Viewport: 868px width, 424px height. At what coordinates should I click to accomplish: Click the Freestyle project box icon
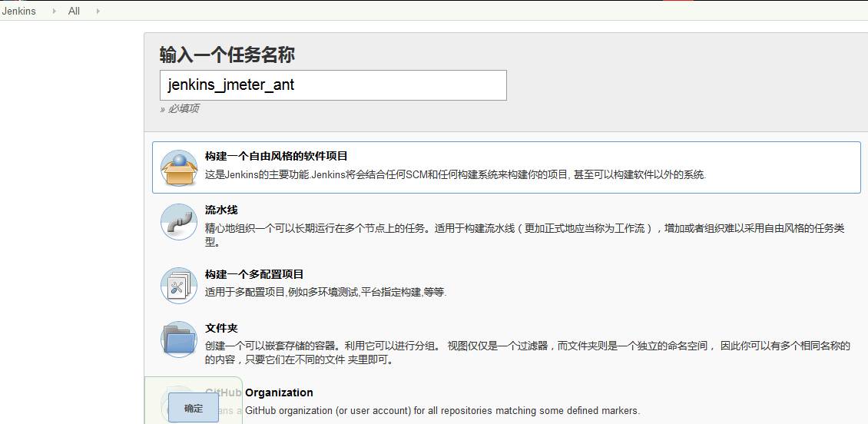(x=179, y=167)
